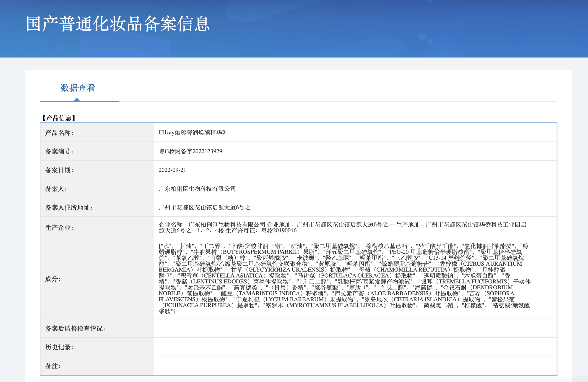
Task: Click the empty 历史记录 value cell
Action: 355,347
